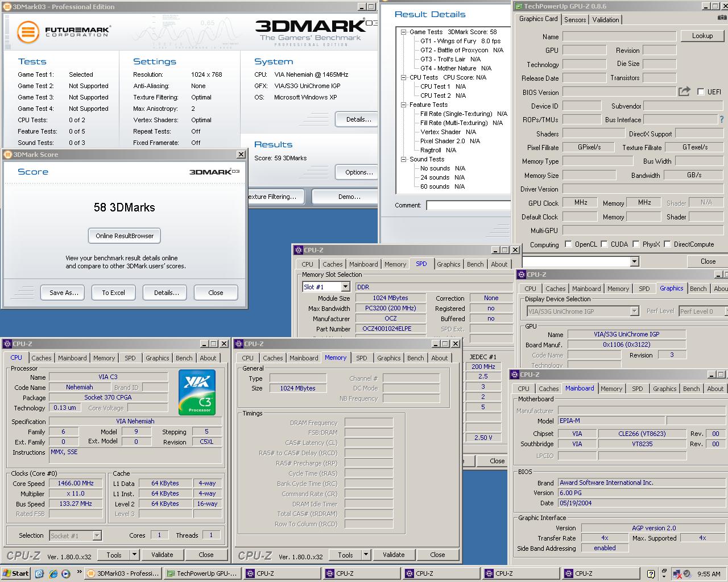Enable the PhysX checkbox
The width and height of the screenshot is (728, 582).
(x=636, y=244)
